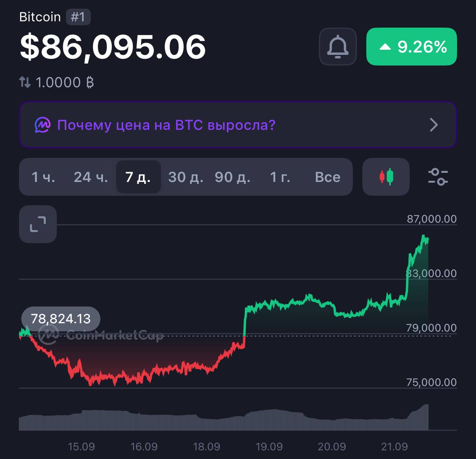Image resolution: width=476 pixels, height=459 pixels.
Task: Select the 30 д. time range
Action: 186,177
